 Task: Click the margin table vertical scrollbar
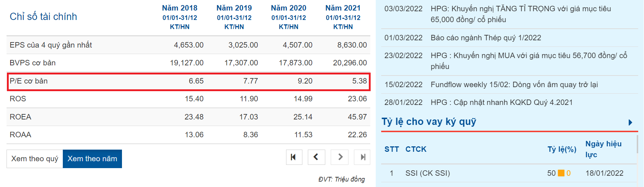click(637, 144)
